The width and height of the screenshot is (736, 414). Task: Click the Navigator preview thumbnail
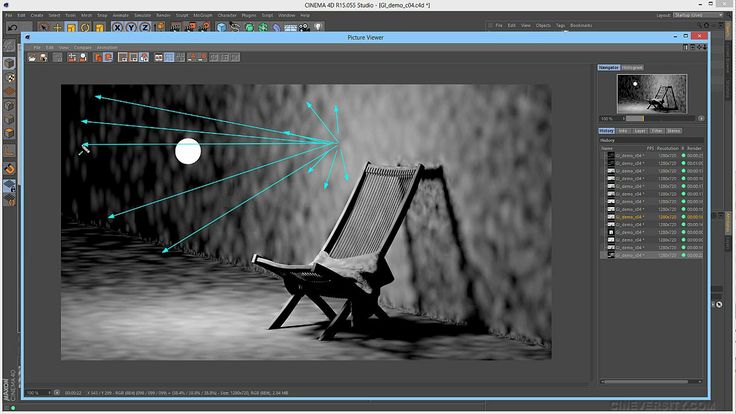point(652,93)
